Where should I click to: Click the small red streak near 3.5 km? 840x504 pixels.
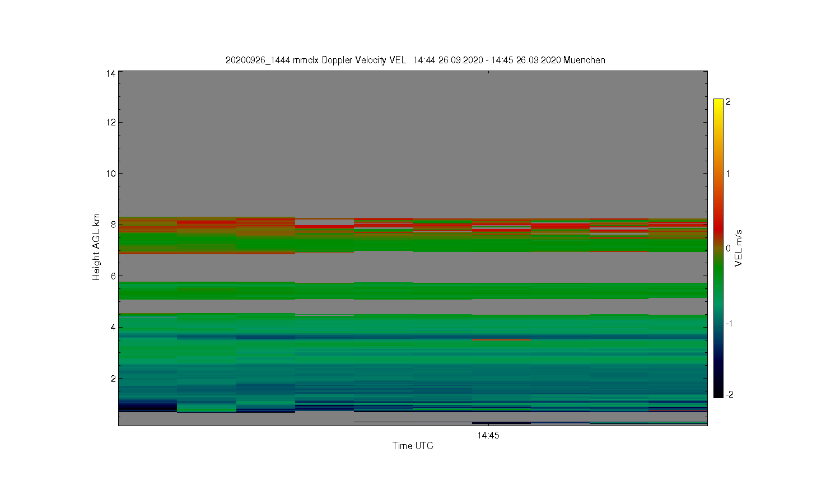click(501, 339)
